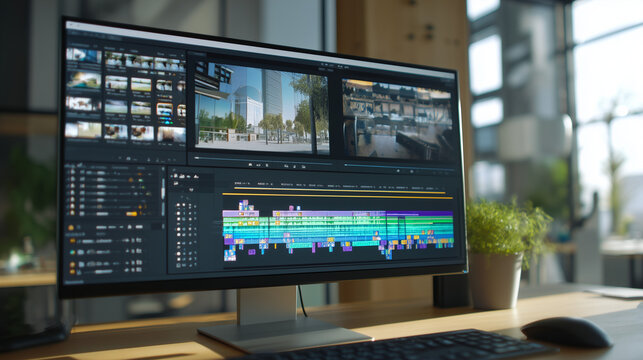This screenshot has width=643, height=360.
Task: Select the program monitor workshop interior preview
Action: pyautogui.click(x=397, y=119)
